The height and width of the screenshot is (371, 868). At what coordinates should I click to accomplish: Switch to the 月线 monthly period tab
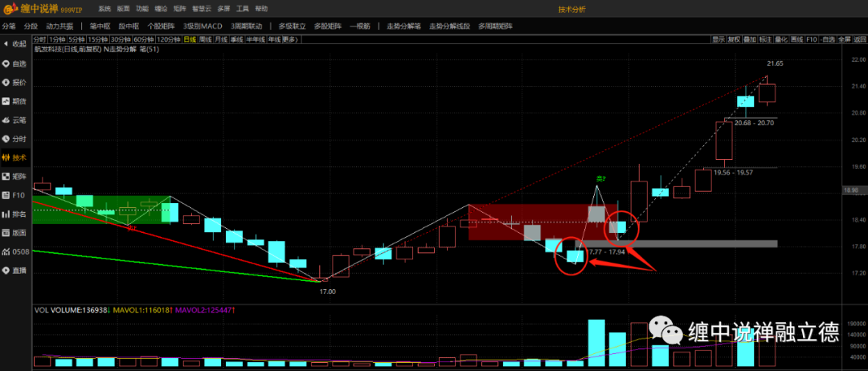click(221, 39)
